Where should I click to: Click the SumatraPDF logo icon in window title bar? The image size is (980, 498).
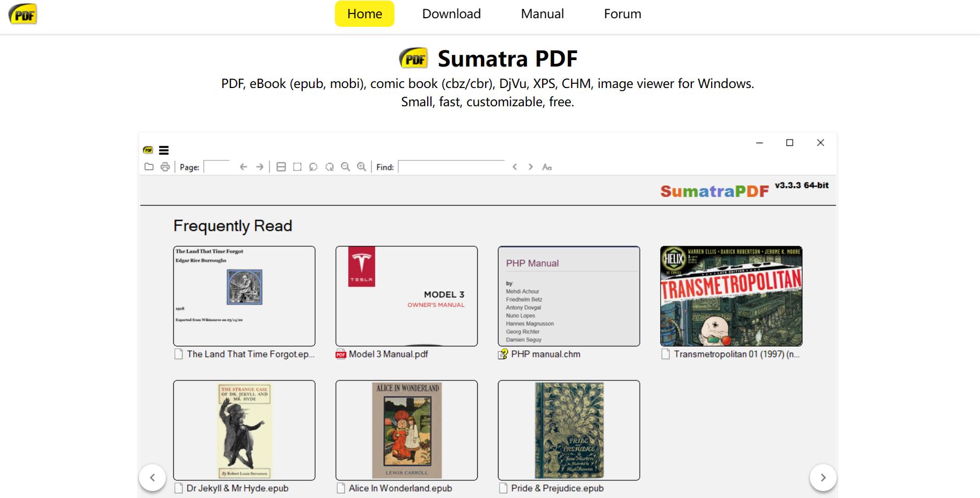[x=148, y=150]
